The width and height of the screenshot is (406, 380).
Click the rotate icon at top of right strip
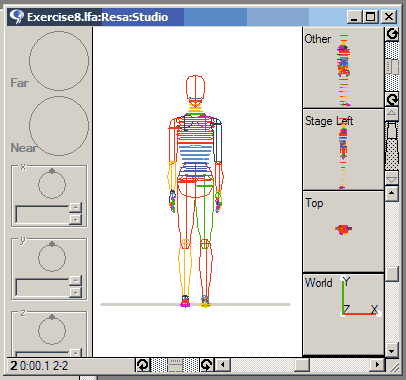click(x=392, y=34)
